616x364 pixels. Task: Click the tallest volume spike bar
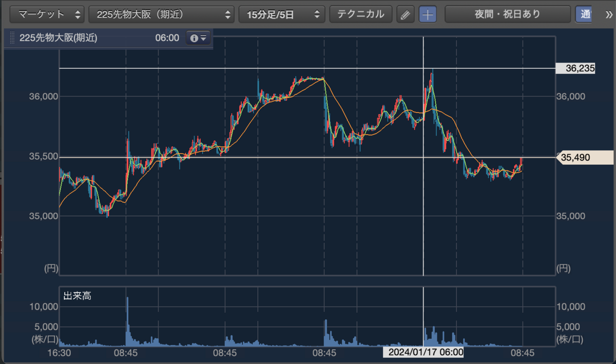coord(127,321)
